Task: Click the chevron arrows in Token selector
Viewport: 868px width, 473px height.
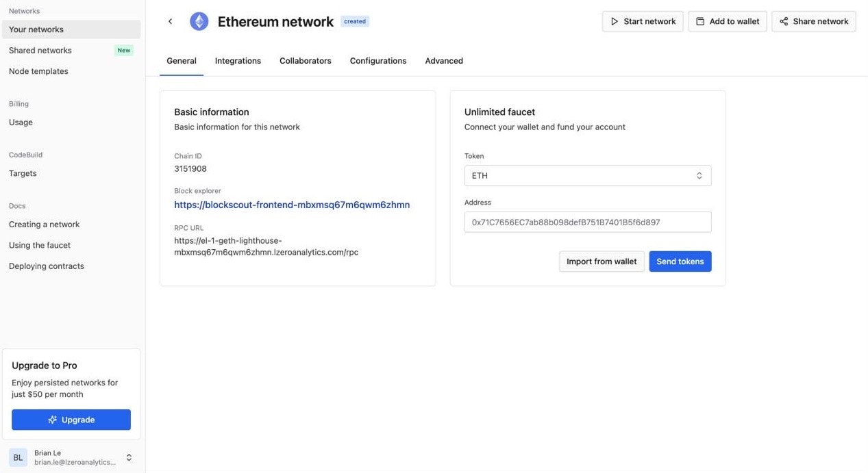Action: coord(699,176)
